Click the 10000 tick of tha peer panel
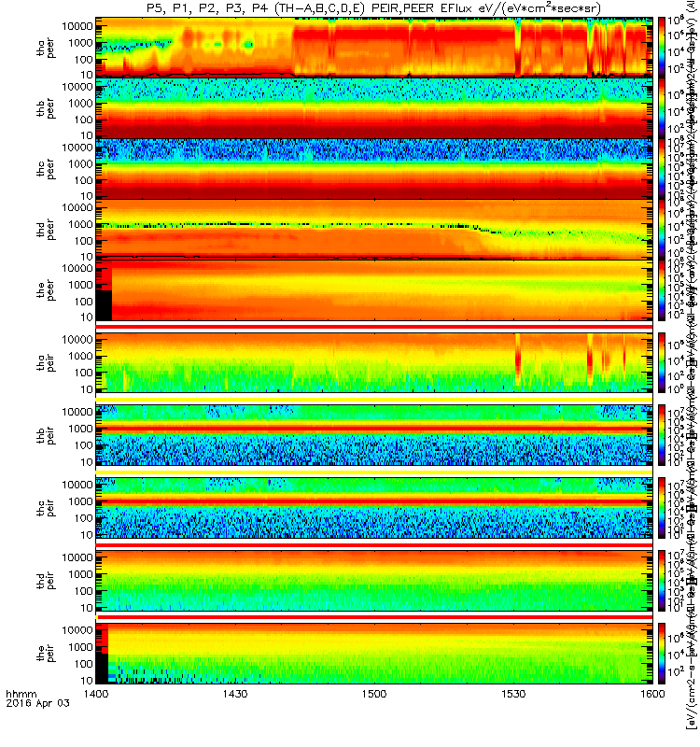700x747 pixels. point(77,26)
